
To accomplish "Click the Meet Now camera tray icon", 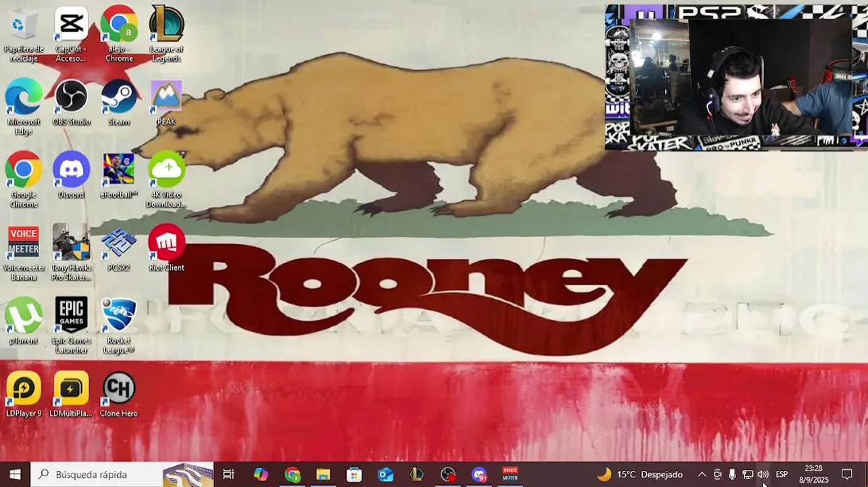I will pos(717,474).
